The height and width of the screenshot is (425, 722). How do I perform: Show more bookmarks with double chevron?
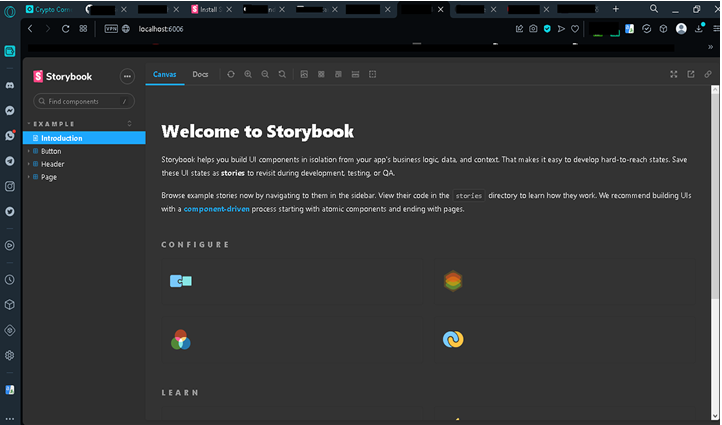710,47
